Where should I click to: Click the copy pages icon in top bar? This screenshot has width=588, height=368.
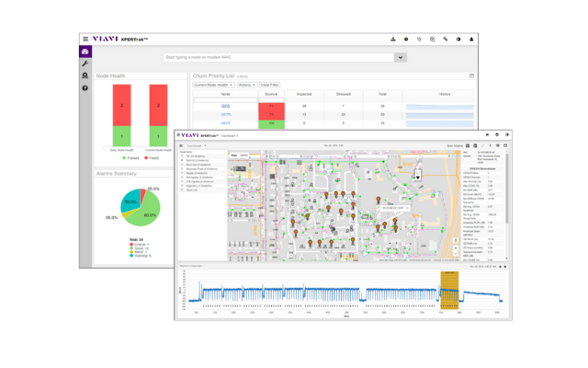tap(432, 39)
